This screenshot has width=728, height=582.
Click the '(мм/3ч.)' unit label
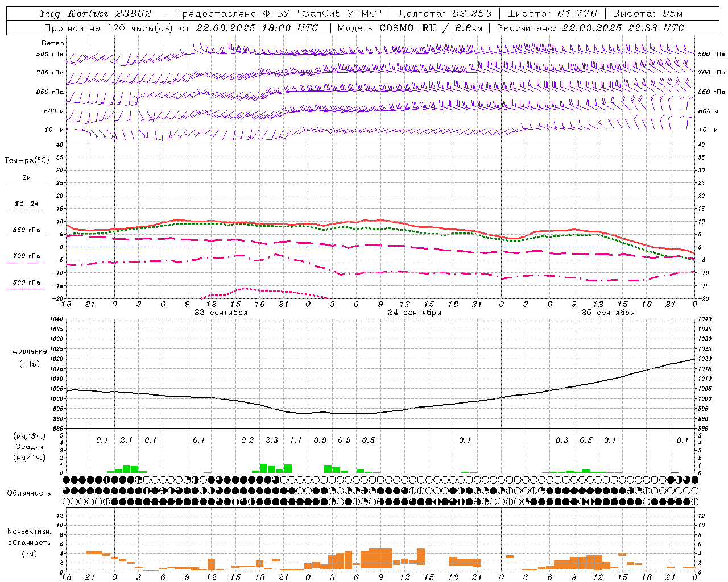pyautogui.click(x=29, y=436)
